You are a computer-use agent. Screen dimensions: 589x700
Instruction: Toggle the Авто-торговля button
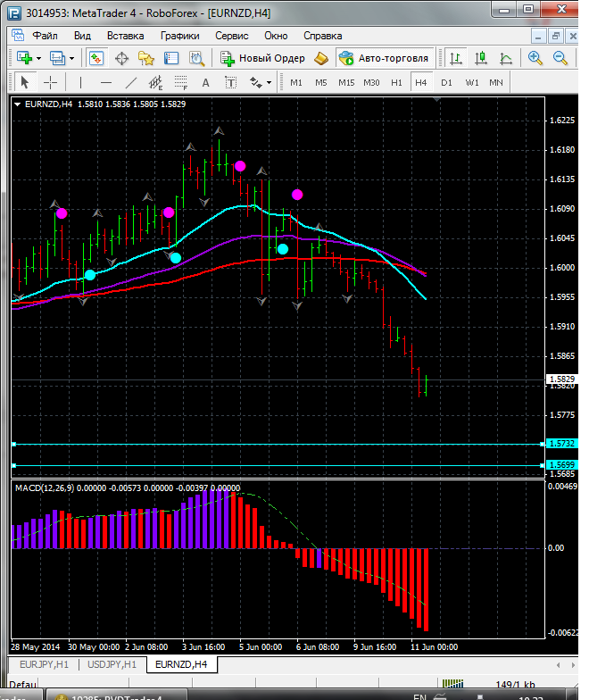click(x=385, y=58)
